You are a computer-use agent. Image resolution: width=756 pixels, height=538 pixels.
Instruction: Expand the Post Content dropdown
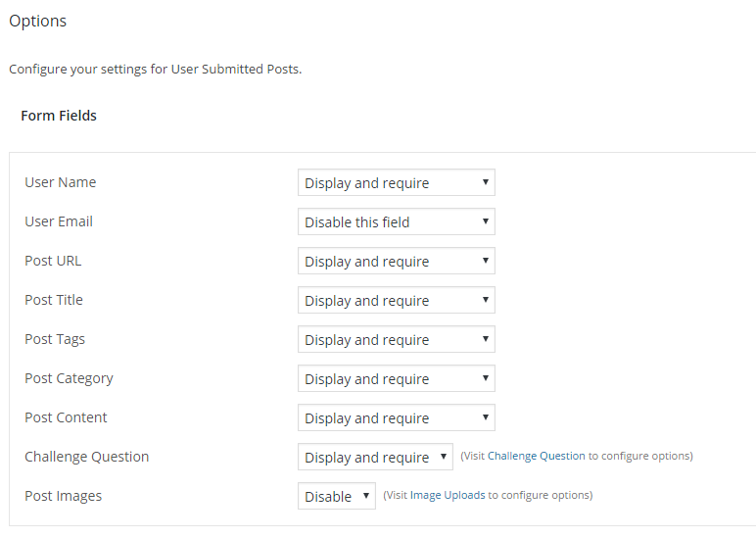click(x=396, y=418)
